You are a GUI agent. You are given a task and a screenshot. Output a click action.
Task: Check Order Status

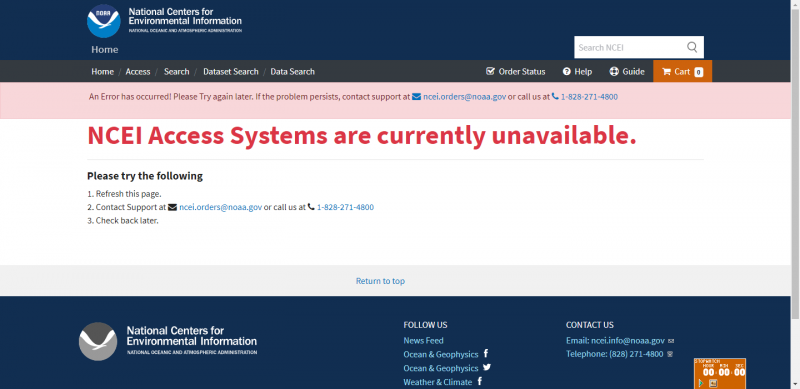coord(515,71)
